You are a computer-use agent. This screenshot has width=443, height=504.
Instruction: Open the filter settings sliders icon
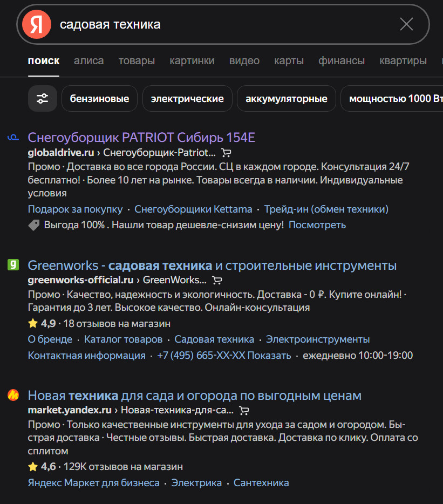coord(43,98)
